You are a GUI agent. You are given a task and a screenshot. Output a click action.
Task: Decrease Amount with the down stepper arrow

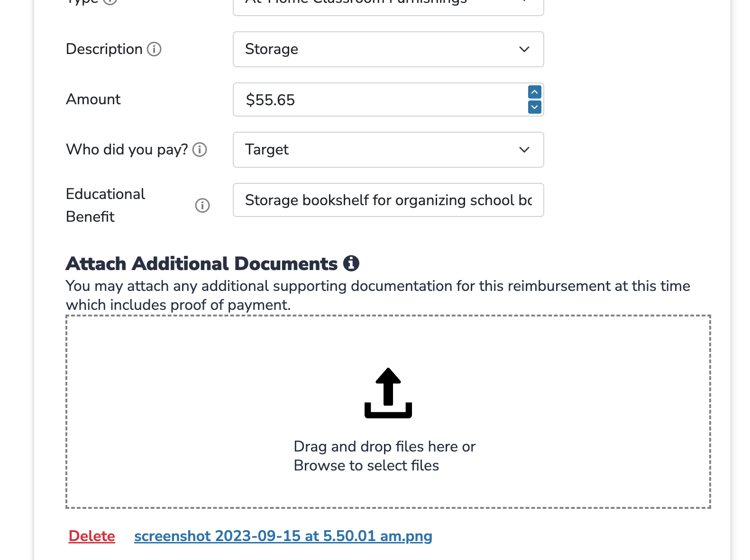(534, 107)
